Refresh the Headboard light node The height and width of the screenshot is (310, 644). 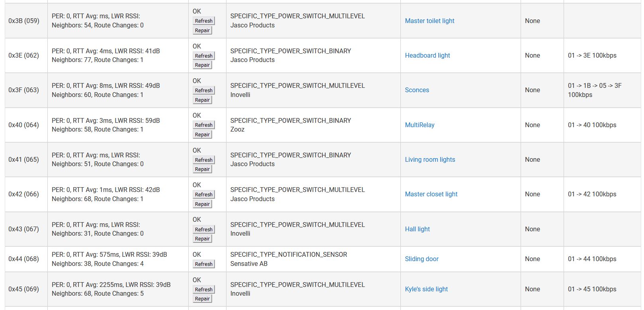(204, 56)
